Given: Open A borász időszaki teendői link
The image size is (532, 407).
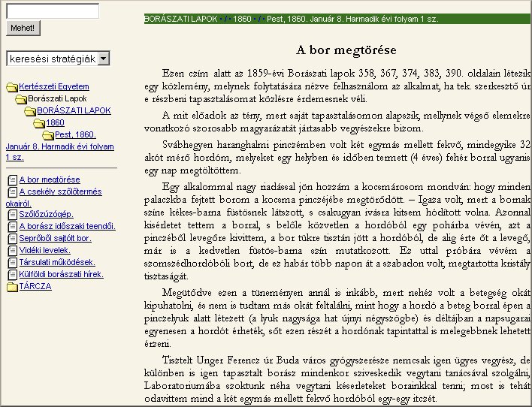Looking at the screenshot, I should [67, 226].
